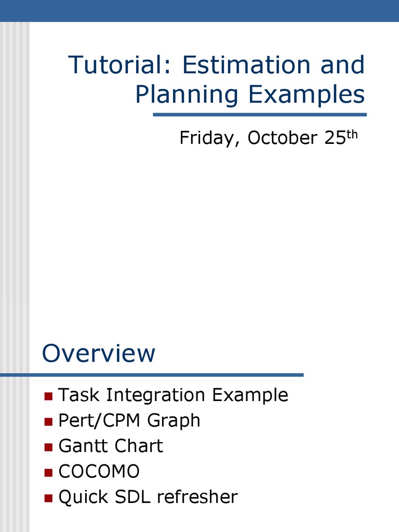Viewport: 399px width, 532px height.
Task: Click the 'Pert/CPM Graph' bullet text
Action: [129, 420]
